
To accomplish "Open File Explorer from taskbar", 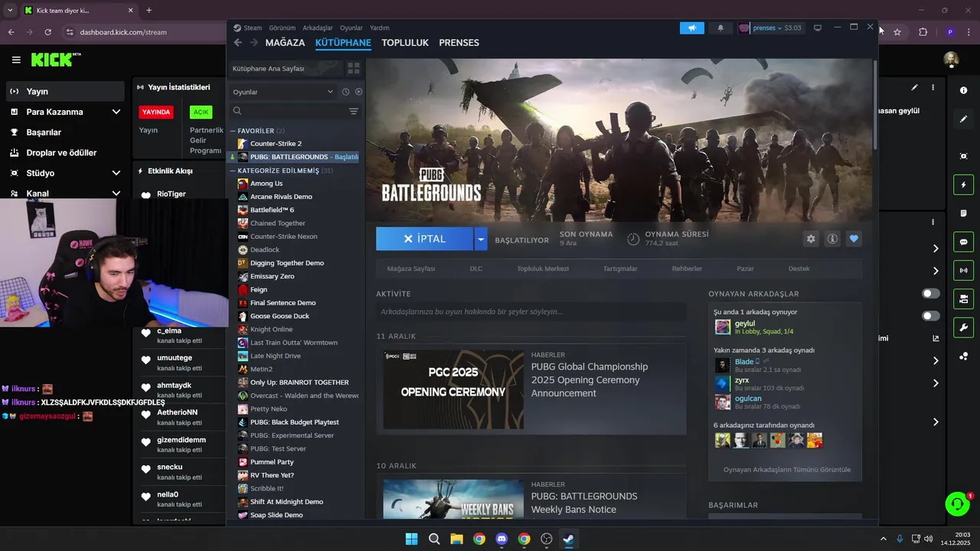I will [456, 539].
